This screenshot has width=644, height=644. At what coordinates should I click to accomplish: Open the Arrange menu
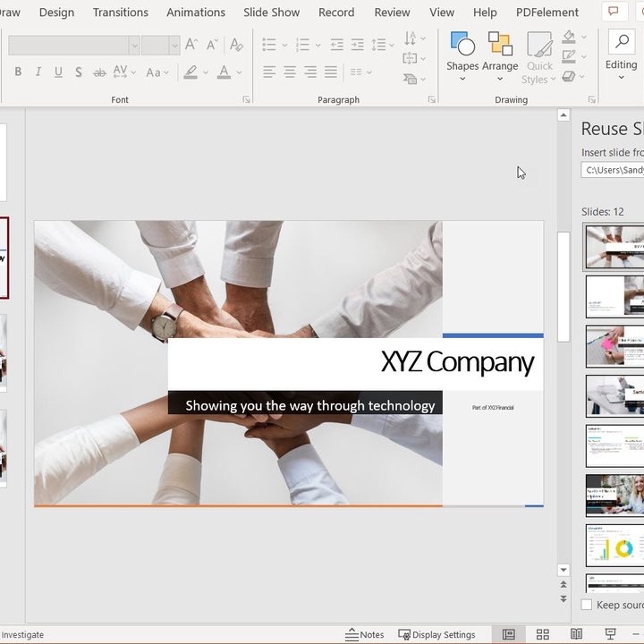coord(500,57)
